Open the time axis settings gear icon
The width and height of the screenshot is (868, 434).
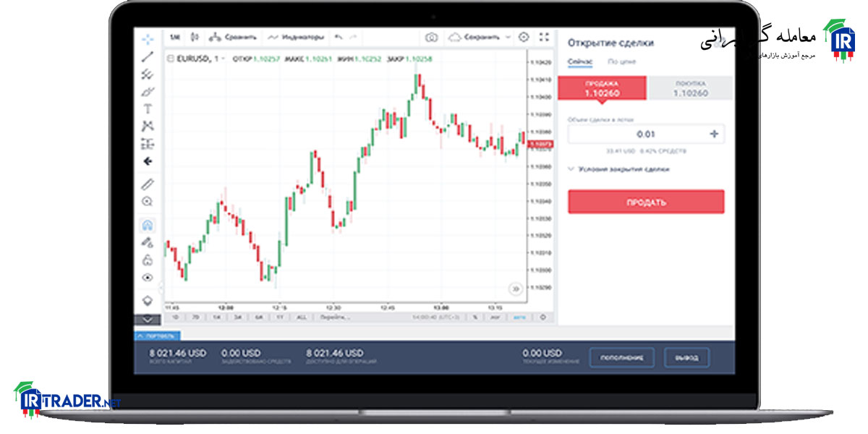click(x=543, y=317)
